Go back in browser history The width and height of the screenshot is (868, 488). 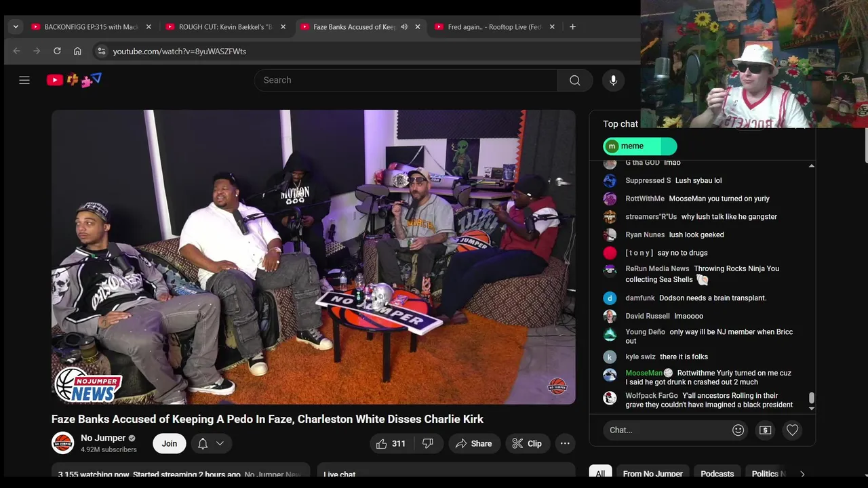coord(16,51)
